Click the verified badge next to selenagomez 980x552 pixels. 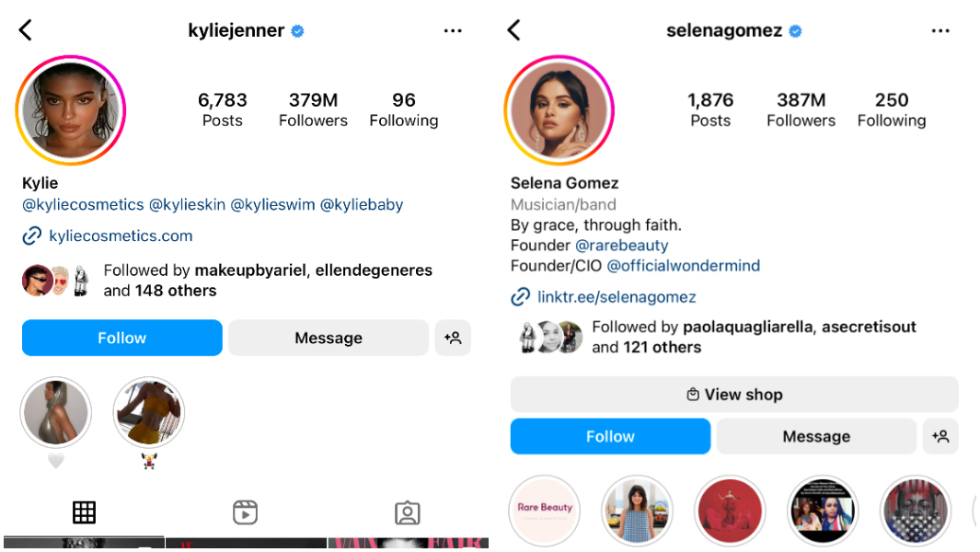click(797, 29)
